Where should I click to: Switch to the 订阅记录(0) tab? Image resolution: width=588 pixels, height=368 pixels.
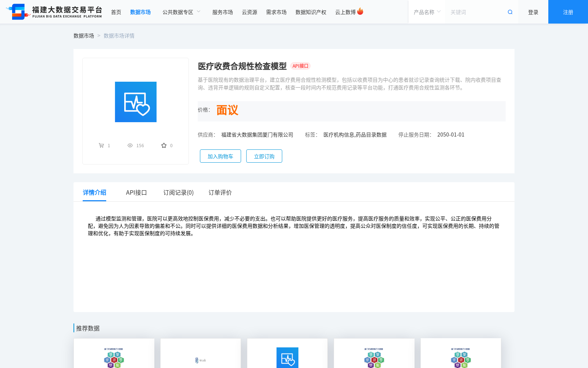pyautogui.click(x=179, y=192)
